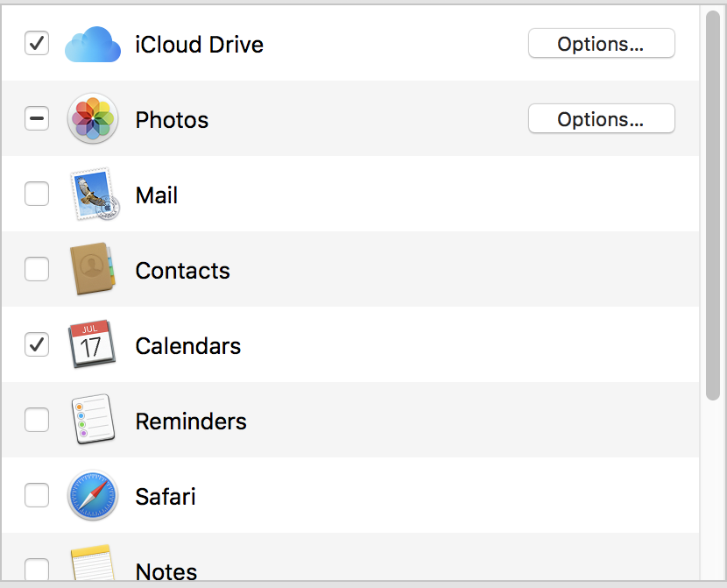
Task: Select the Reminders row label
Action: pyautogui.click(x=191, y=421)
